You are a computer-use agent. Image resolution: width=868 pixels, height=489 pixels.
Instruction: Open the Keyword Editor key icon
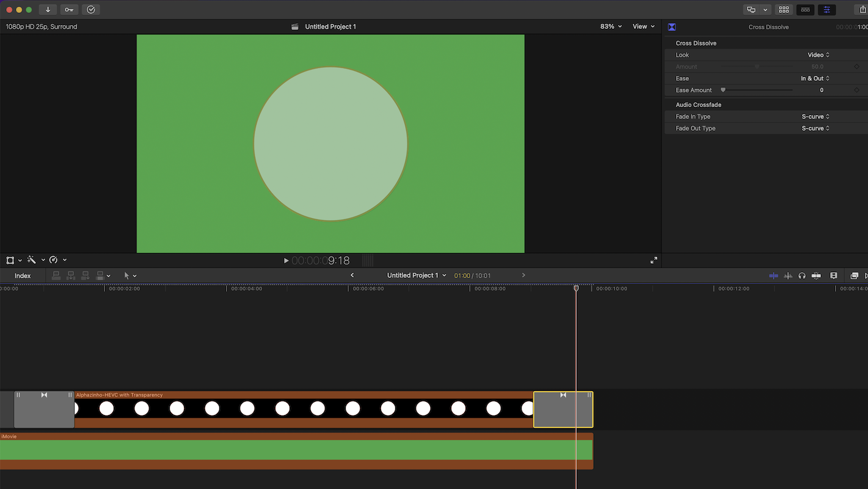[x=69, y=10]
